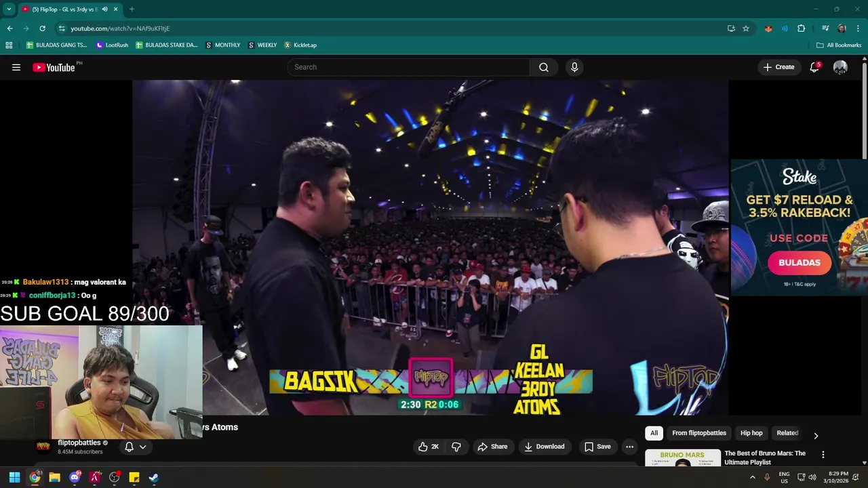Go back in browser

click(x=9, y=28)
